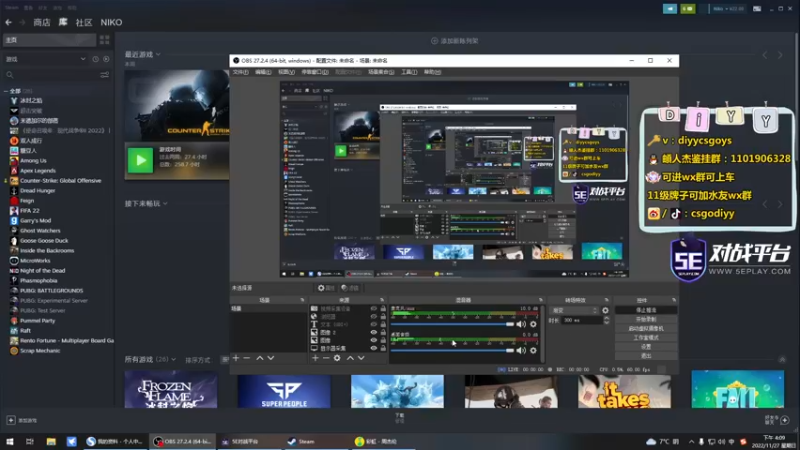Open transition properties gear in OBS
This screenshot has width=800, height=450.
tap(606, 310)
